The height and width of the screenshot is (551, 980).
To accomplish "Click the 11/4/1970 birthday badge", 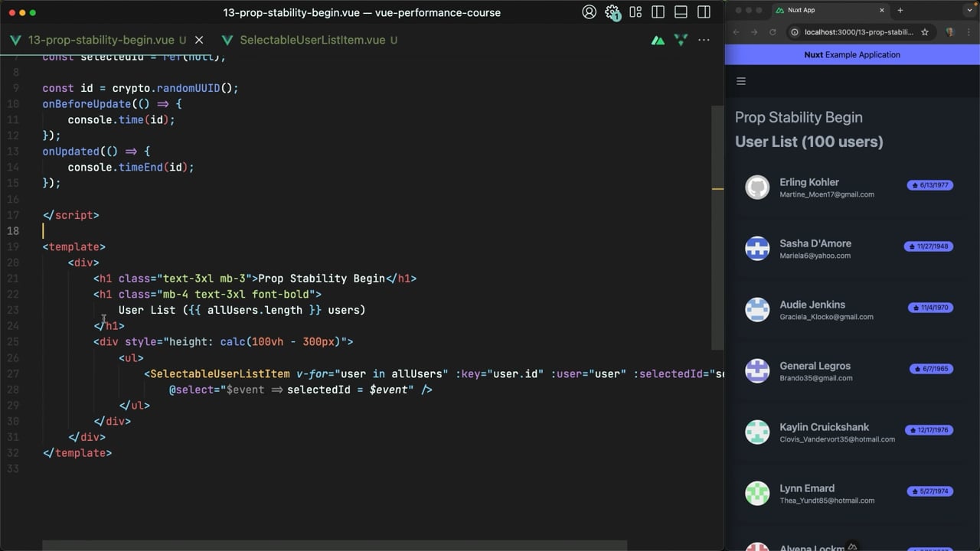I will (x=930, y=308).
